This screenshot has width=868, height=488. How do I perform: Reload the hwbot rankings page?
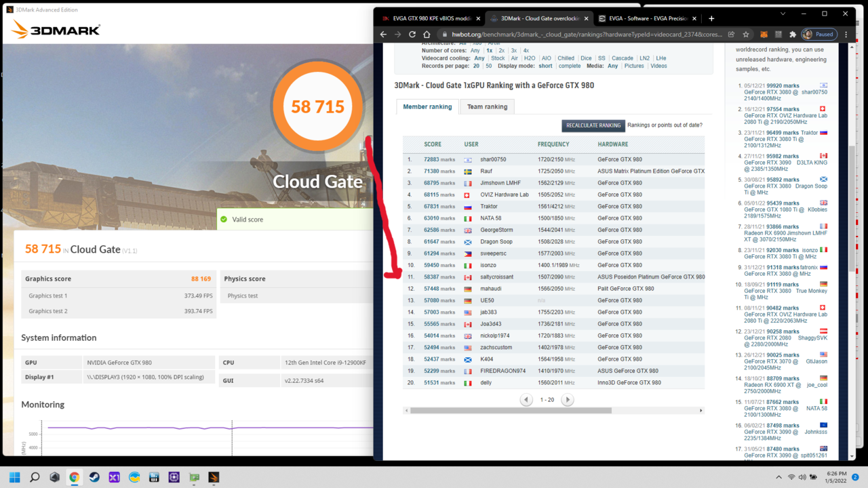point(412,35)
